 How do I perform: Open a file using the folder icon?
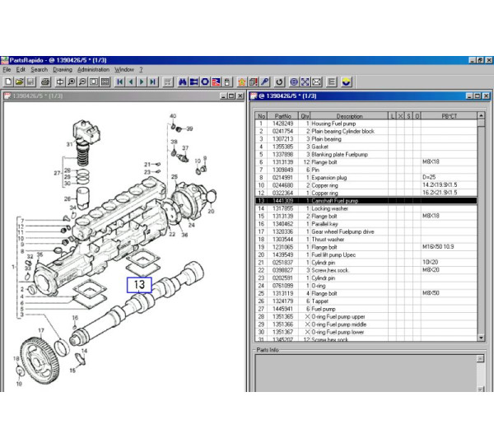pyautogui.click(x=18, y=82)
